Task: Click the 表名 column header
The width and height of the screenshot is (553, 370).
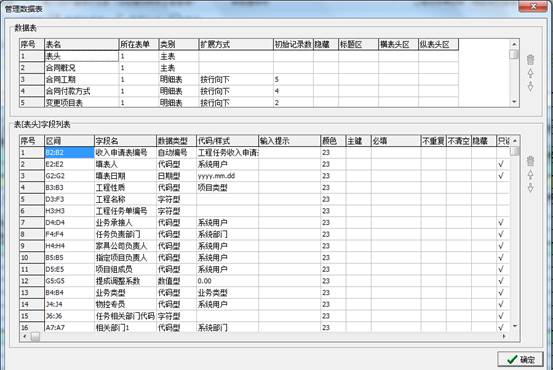Action: tap(81, 44)
